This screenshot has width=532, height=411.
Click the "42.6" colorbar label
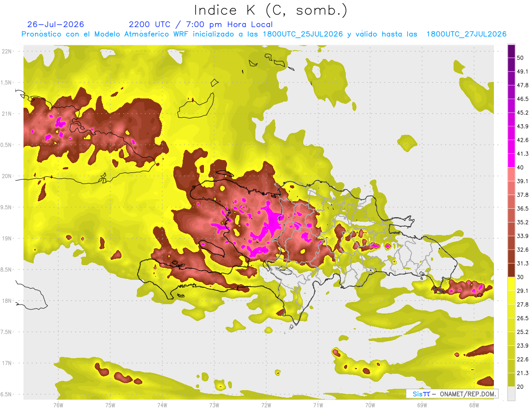pos(523,140)
